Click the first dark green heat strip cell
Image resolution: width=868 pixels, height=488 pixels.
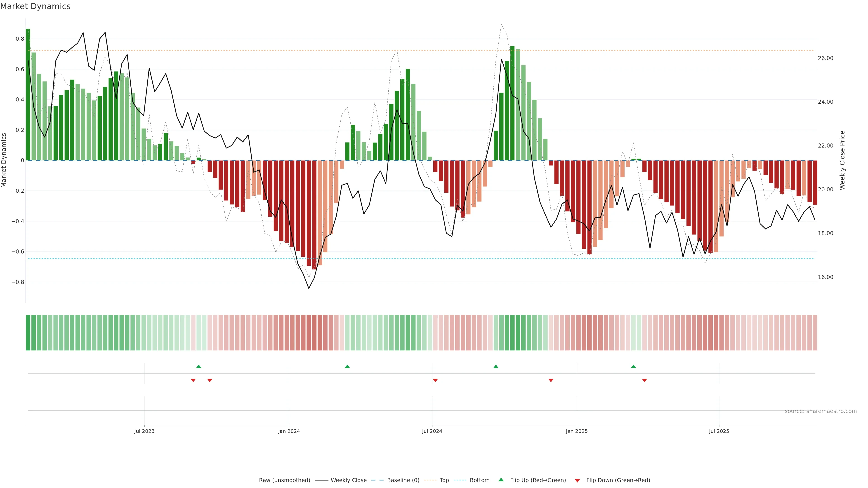(x=28, y=333)
